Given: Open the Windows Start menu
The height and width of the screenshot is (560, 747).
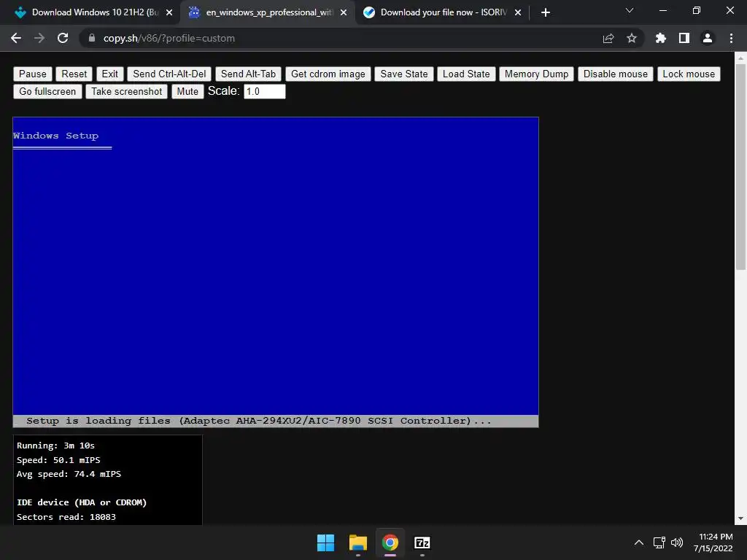Looking at the screenshot, I should point(326,542).
